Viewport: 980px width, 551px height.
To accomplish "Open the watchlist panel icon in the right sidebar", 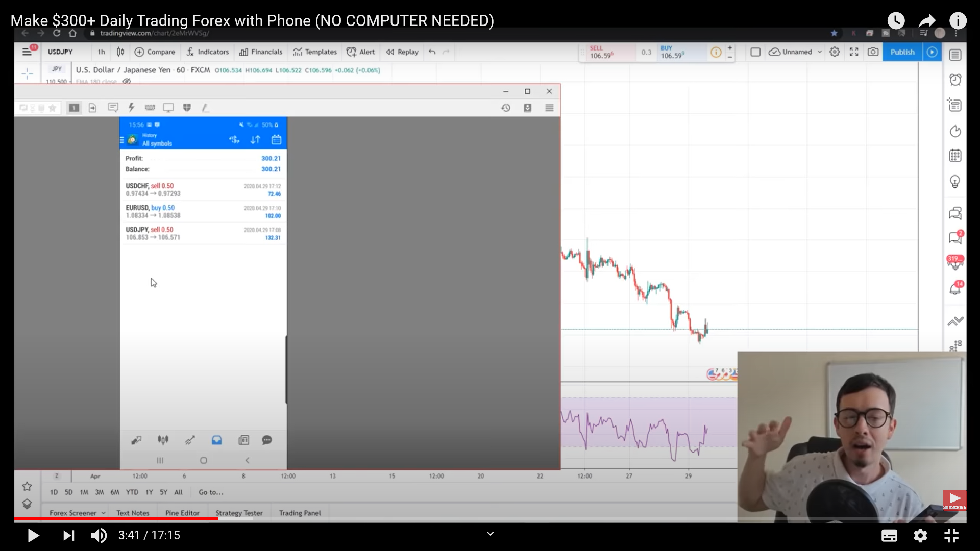I will coord(955,55).
